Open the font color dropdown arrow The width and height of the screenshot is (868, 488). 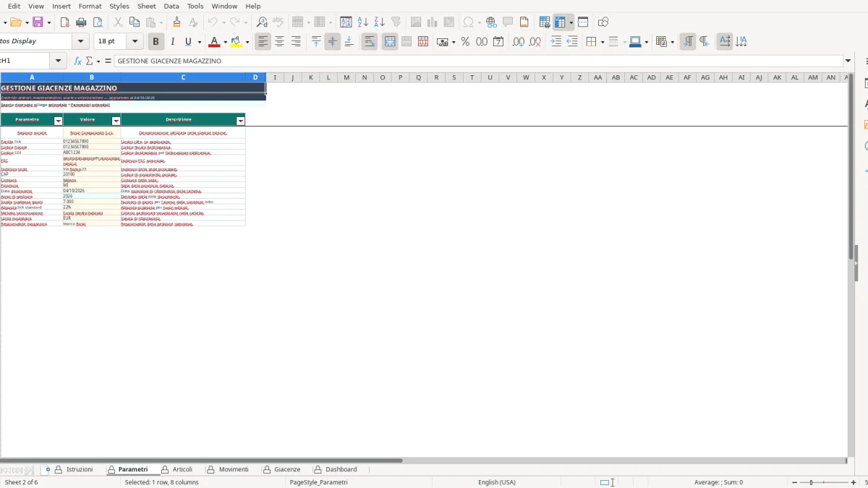pos(225,42)
